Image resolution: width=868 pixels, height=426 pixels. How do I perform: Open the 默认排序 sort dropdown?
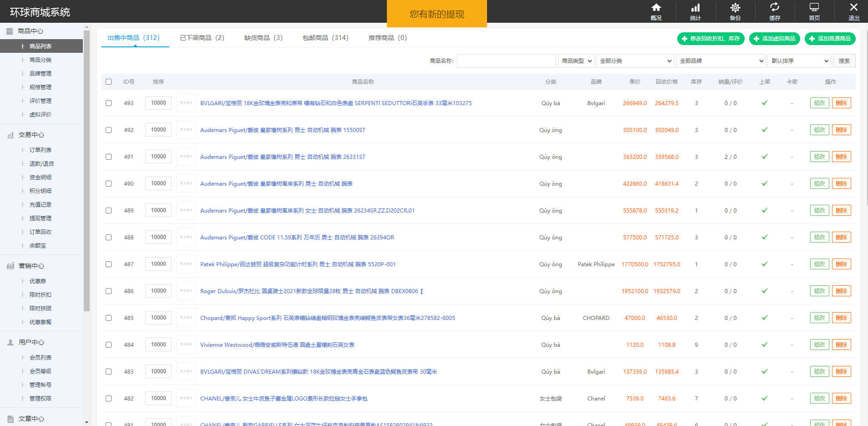pos(799,61)
